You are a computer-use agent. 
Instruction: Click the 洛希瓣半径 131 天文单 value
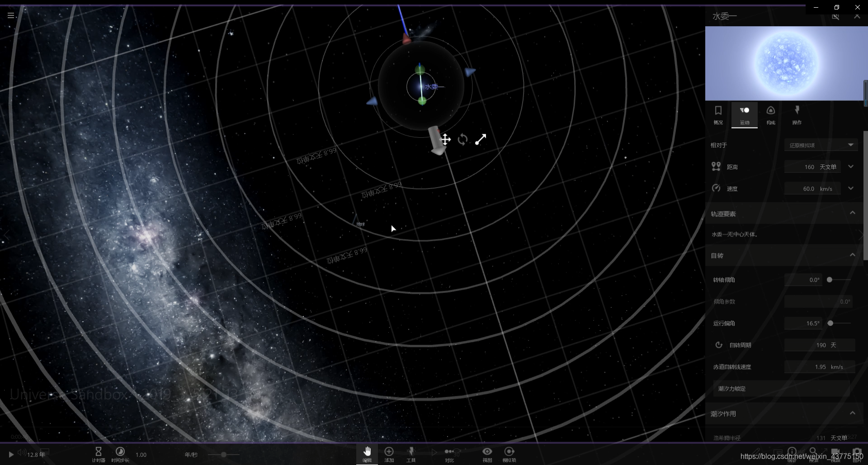click(832, 438)
